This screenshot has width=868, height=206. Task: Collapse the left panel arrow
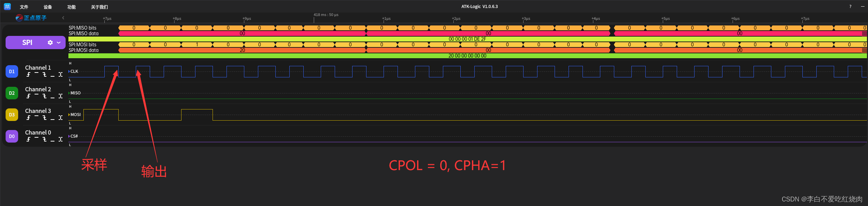click(63, 18)
